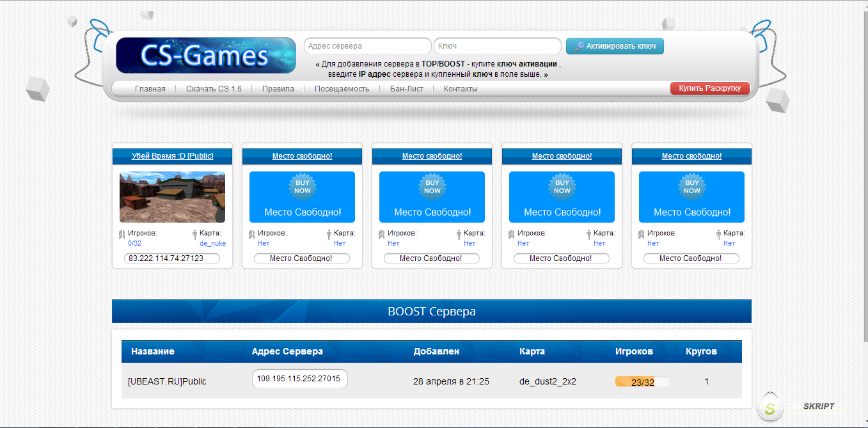
Task: Open the 'Контакты' menu item
Action: coord(461,89)
